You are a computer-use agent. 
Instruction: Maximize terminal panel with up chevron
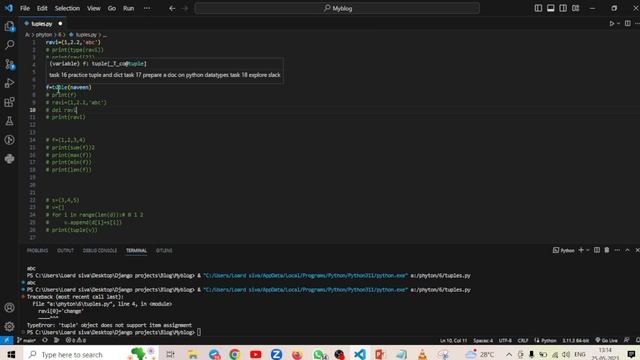pos(627,250)
